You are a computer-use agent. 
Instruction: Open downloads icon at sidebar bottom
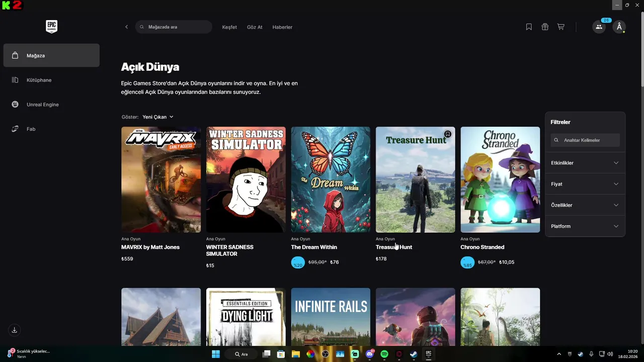15,330
